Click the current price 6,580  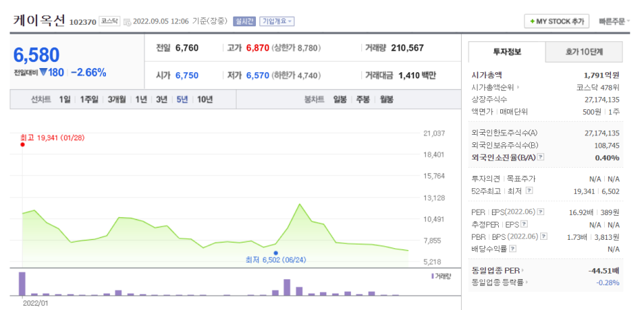click(x=36, y=55)
